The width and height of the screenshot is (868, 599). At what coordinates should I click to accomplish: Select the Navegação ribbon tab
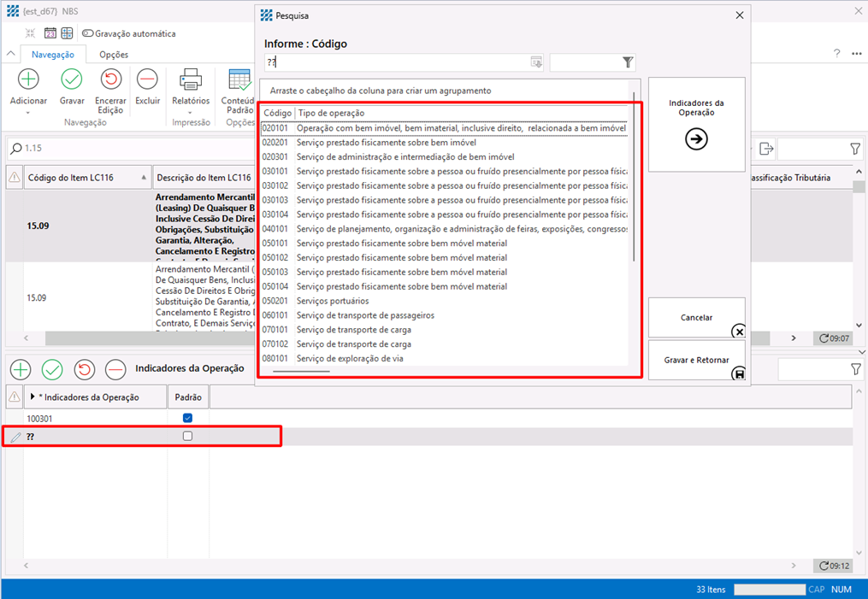(x=53, y=55)
